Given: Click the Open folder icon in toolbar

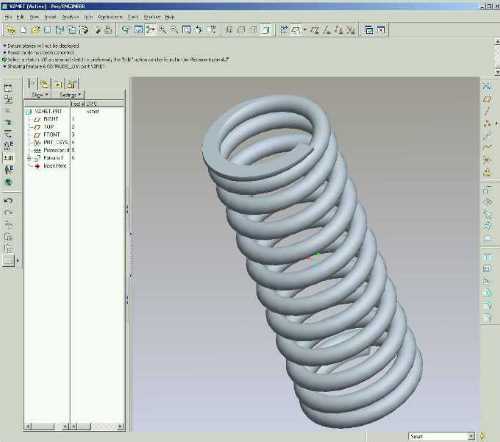Looking at the screenshot, I should 35,30.
